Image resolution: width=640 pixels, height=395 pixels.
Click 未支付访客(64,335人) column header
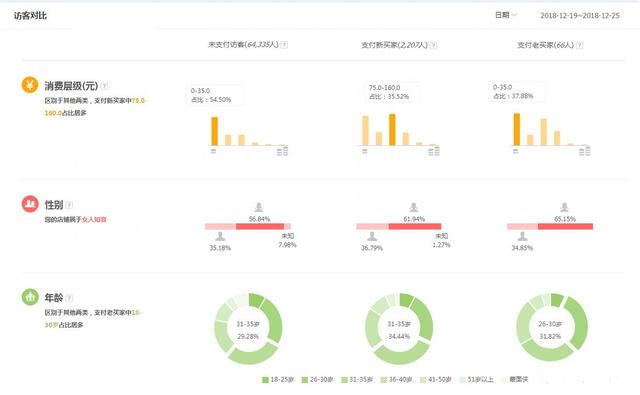(244, 44)
